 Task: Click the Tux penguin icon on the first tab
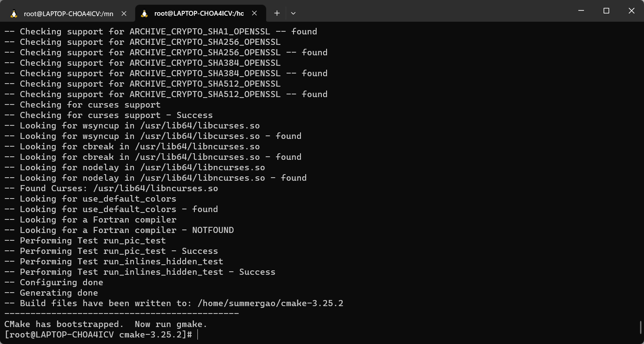point(13,13)
